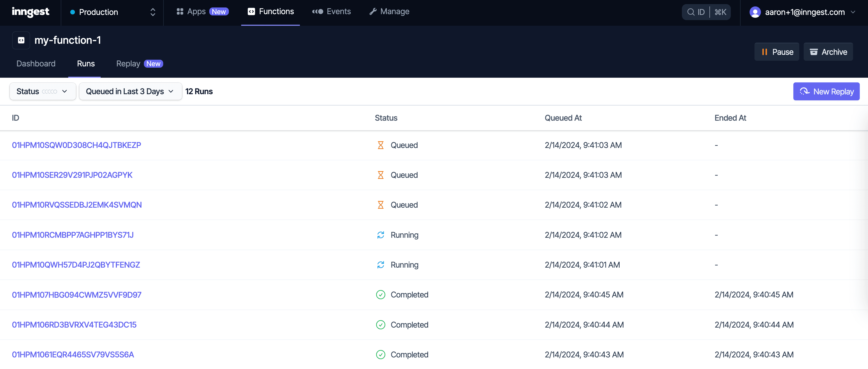Screen dimensions: 868x369
Task: Open run 01HPM10RVQSSEDBJ2EMK4SVMQN
Action: coord(77,205)
